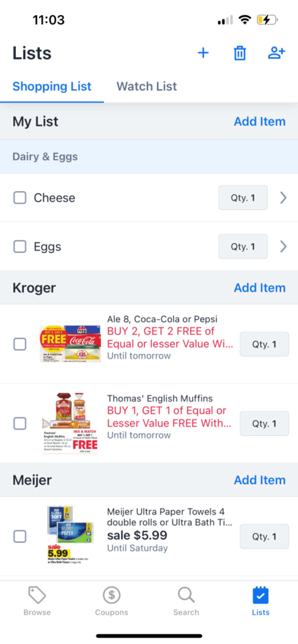Viewport: 298px width, 644px height.
Task: Tick the Meijer Ultra Paper Towels checkbox
Action: point(20,536)
